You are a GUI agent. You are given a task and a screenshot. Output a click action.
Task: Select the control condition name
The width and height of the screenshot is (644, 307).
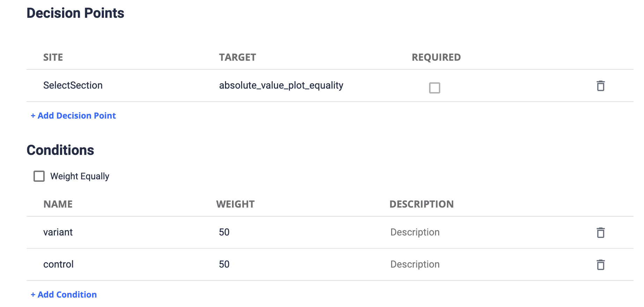tap(58, 264)
